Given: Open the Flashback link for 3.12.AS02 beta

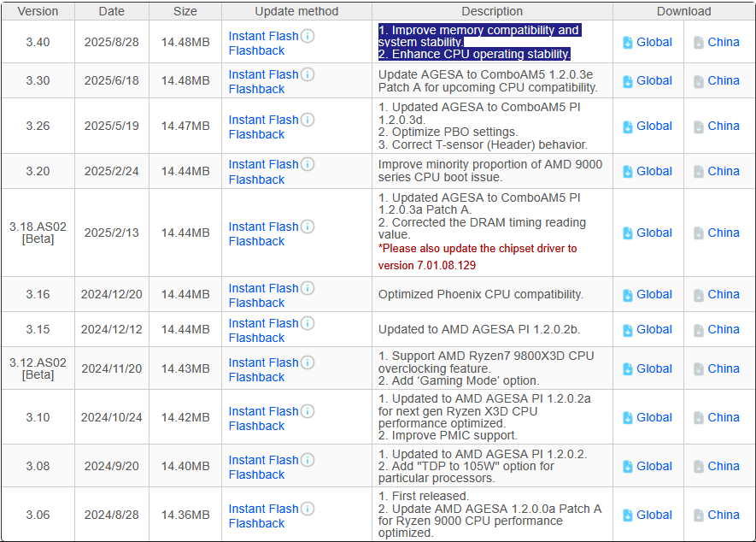Looking at the screenshot, I should tap(256, 377).
